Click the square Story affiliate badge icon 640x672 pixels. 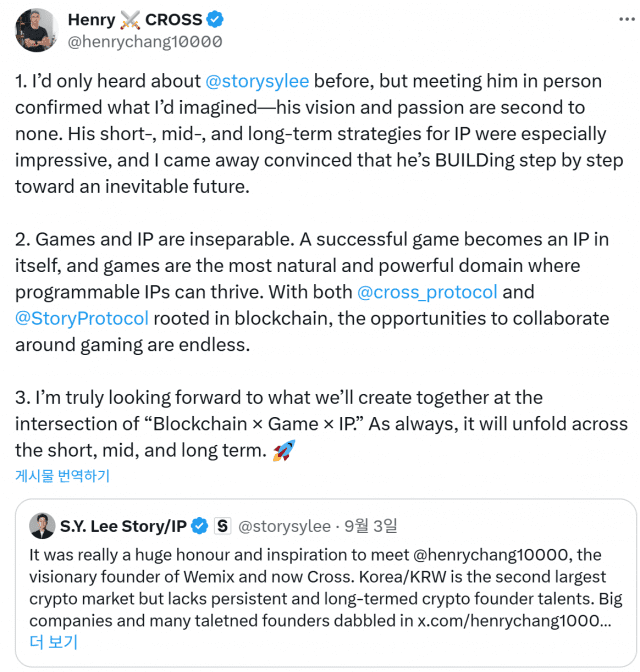click(x=222, y=526)
